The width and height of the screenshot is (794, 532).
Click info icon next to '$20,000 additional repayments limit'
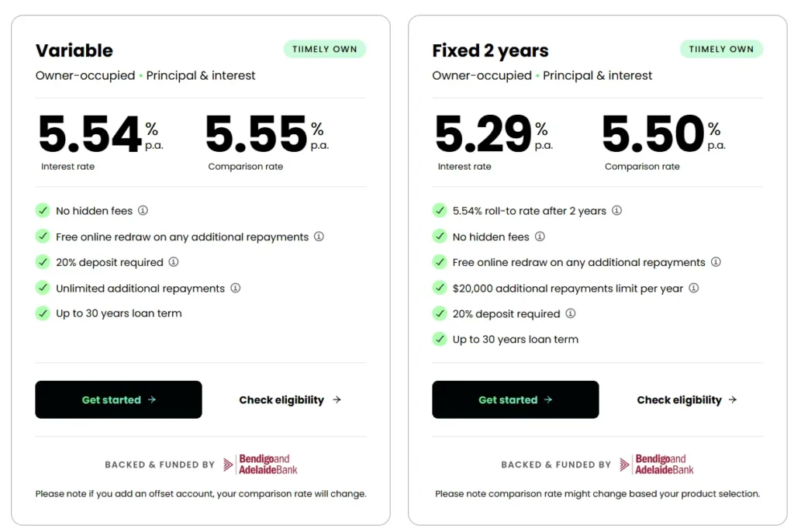pos(693,288)
